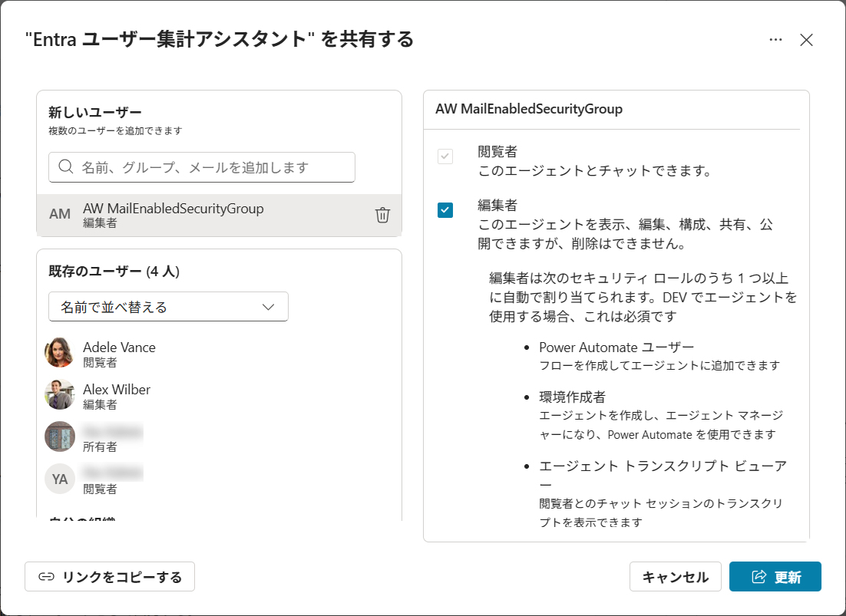Remove AW MailEnabledSecurityGroup with trash icon
The width and height of the screenshot is (846, 616).
(382, 215)
